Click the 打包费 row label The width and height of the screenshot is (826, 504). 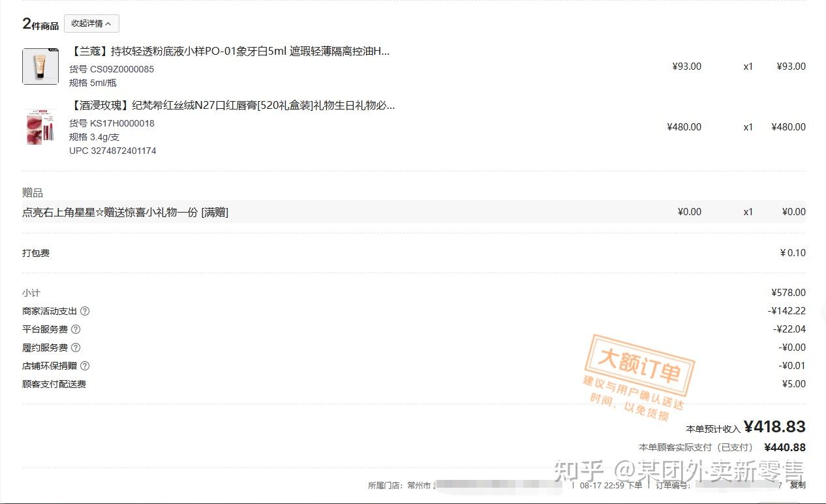point(36,253)
